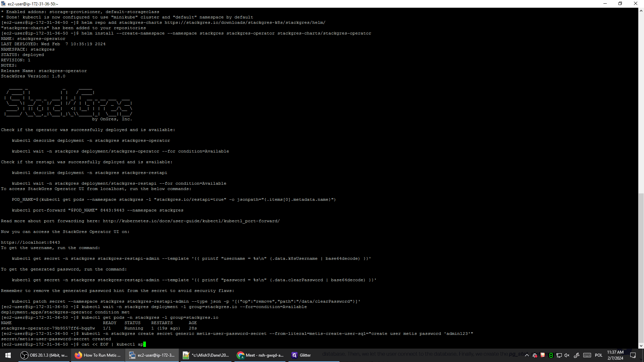Change the POL input language

pos(599,355)
